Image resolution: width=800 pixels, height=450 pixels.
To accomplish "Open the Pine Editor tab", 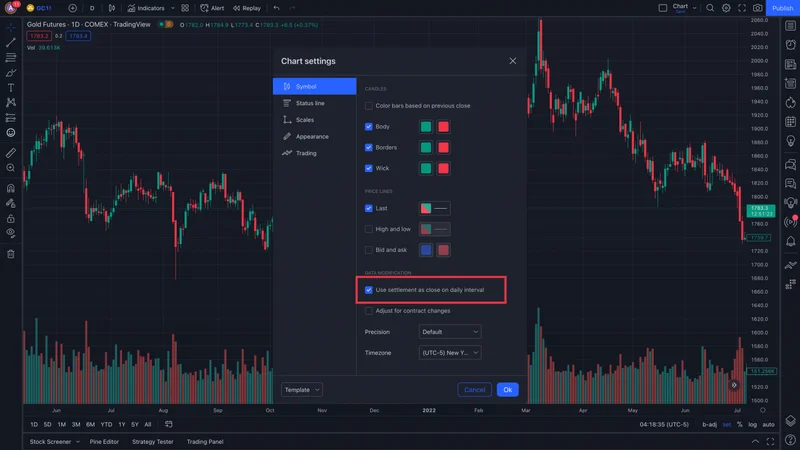I will [104, 442].
